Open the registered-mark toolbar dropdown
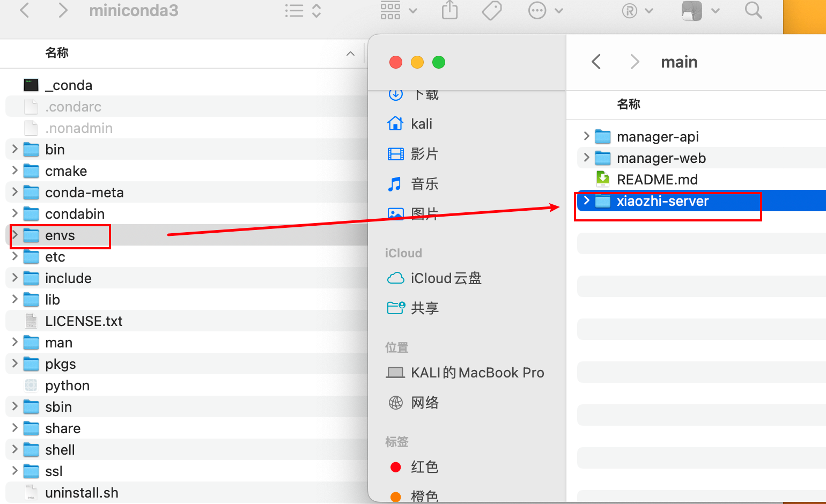The width and height of the screenshot is (826, 504). [637, 10]
